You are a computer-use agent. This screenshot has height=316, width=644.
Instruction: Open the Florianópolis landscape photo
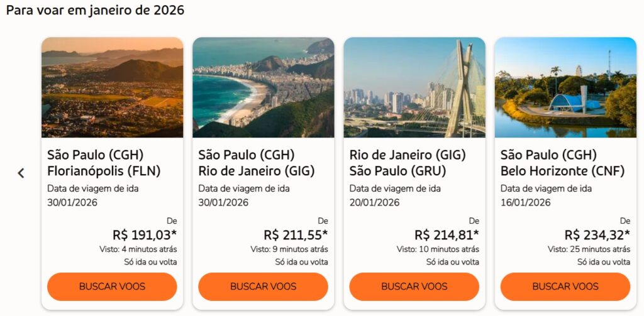(x=112, y=87)
